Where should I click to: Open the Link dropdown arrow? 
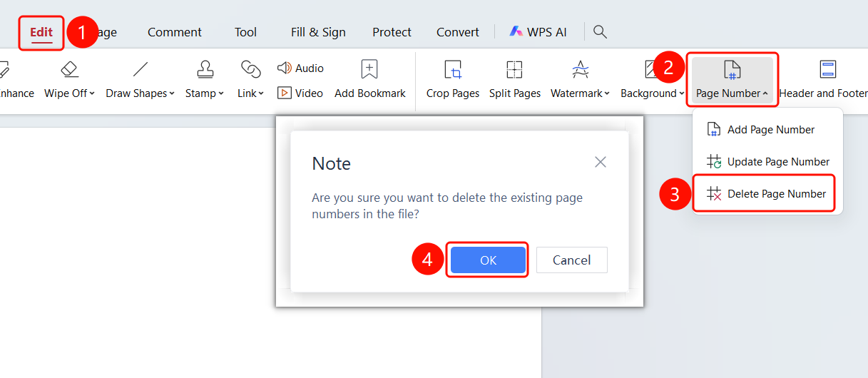pyautogui.click(x=261, y=93)
